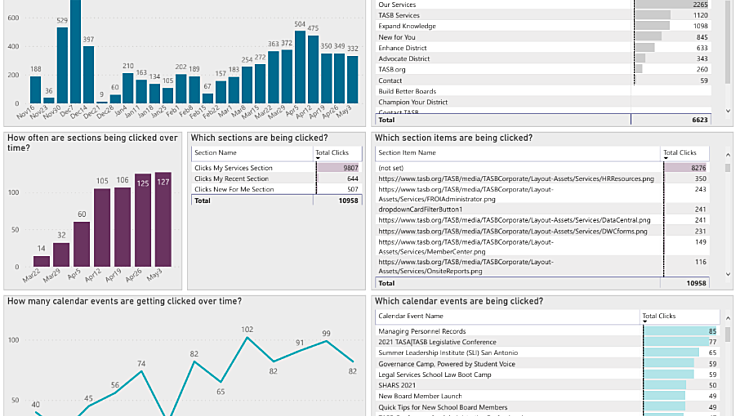Click sort arrow under calendar events Total Clicks
The image size is (740, 416).
pos(645,321)
